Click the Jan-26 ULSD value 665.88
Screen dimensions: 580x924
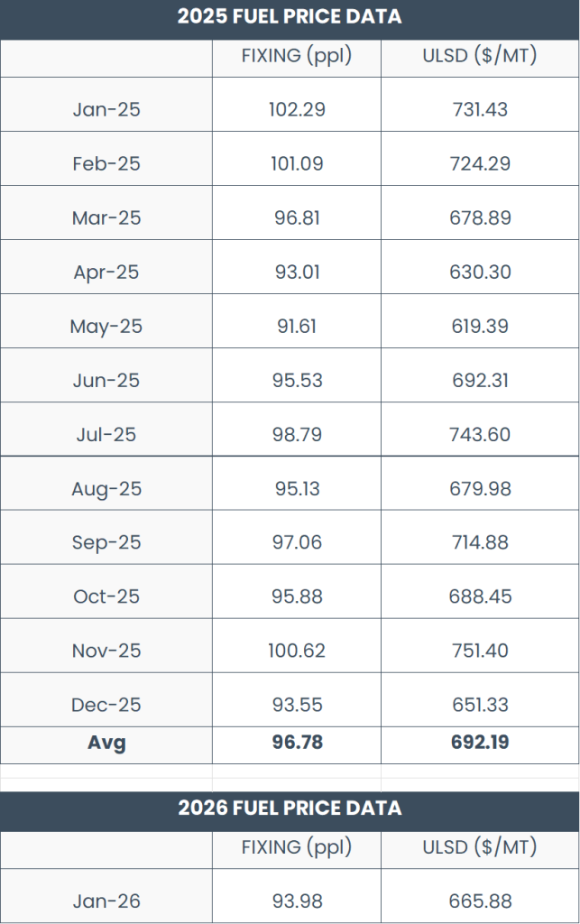[x=480, y=901]
